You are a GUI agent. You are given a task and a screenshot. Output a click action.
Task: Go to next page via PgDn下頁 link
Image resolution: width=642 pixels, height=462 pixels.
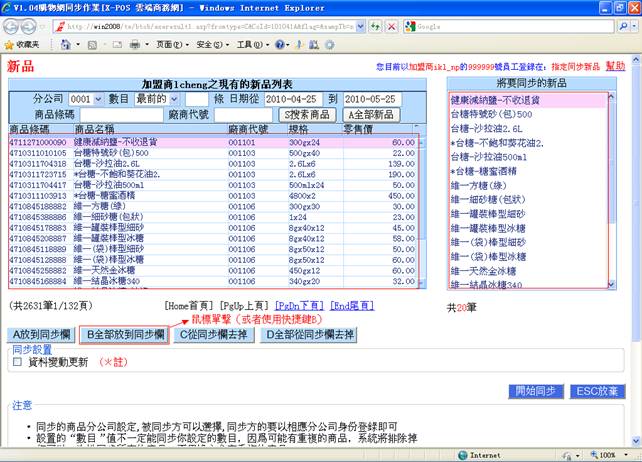point(300,307)
